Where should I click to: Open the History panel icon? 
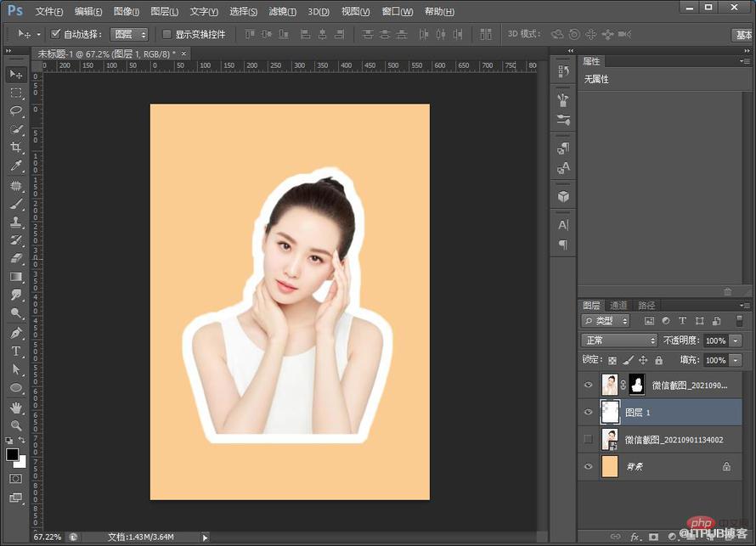tap(563, 72)
